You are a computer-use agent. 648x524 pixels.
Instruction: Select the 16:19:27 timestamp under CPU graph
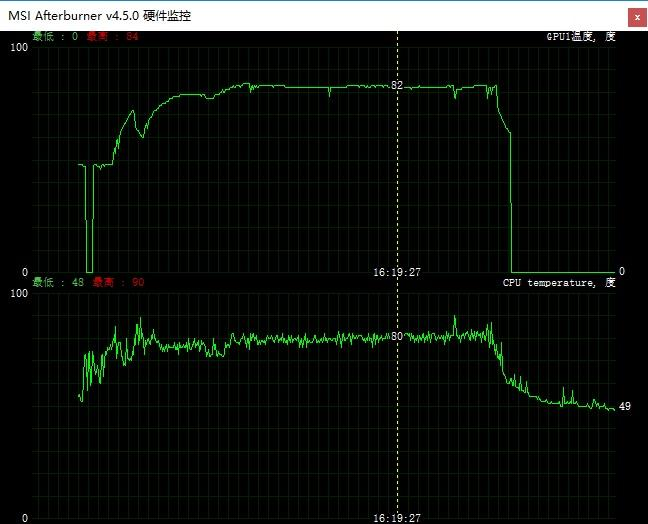pos(397,518)
